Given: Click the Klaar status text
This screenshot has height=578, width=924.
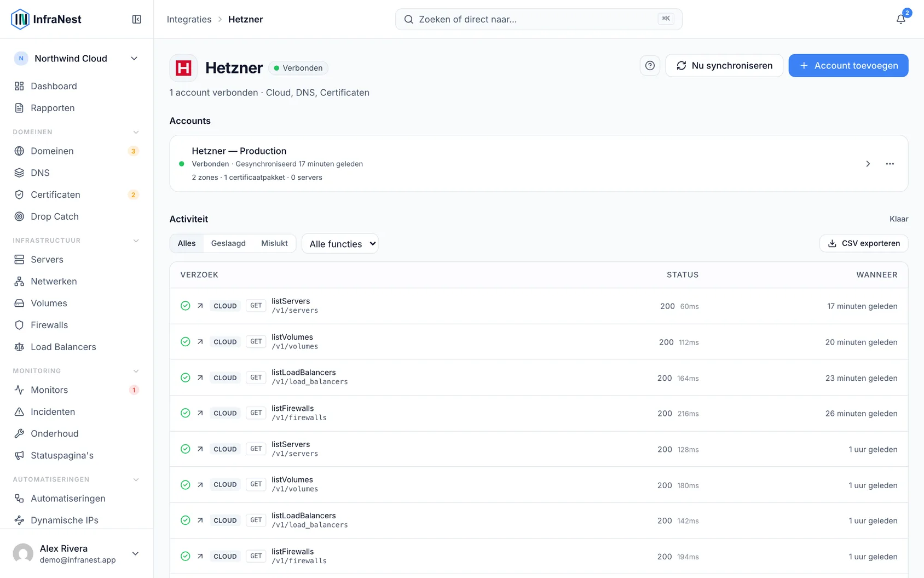Looking at the screenshot, I should tap(899, 219).
